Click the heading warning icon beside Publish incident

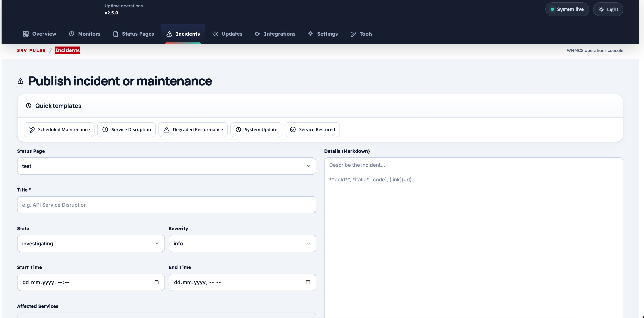20,81
